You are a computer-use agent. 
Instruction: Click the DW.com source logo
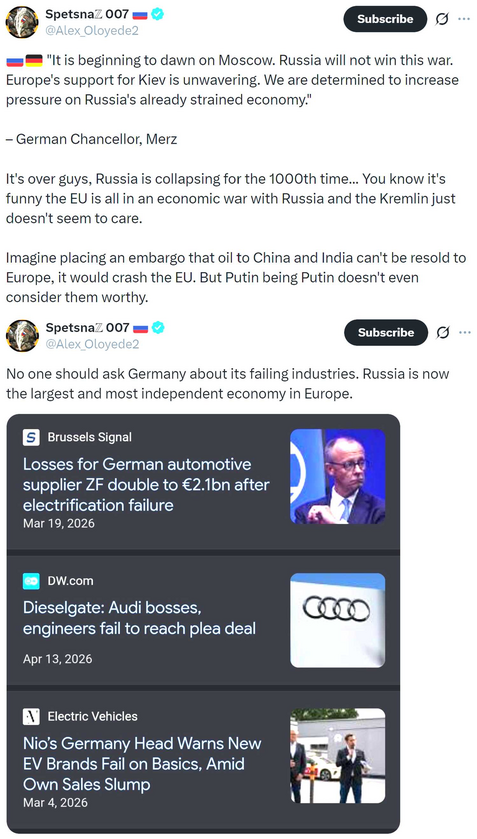pyautogui.click(x=32, y=581)
